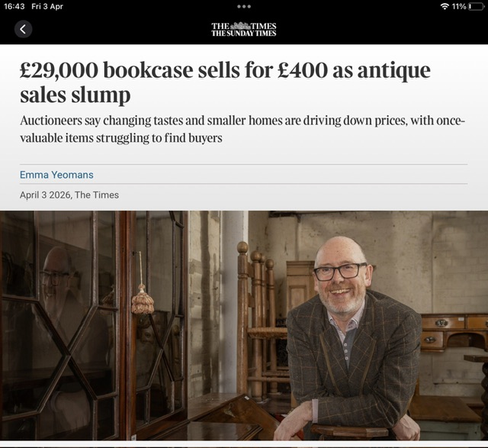Tap the April 3 2026 publication date

click(x=45, y=195)
